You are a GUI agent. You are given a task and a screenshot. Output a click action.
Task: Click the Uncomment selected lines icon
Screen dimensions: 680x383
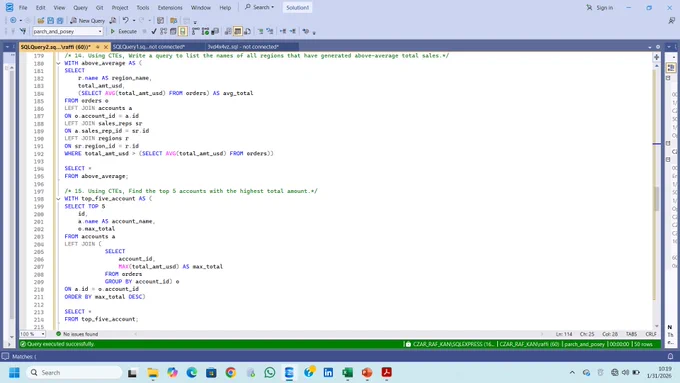click(270, 31)
